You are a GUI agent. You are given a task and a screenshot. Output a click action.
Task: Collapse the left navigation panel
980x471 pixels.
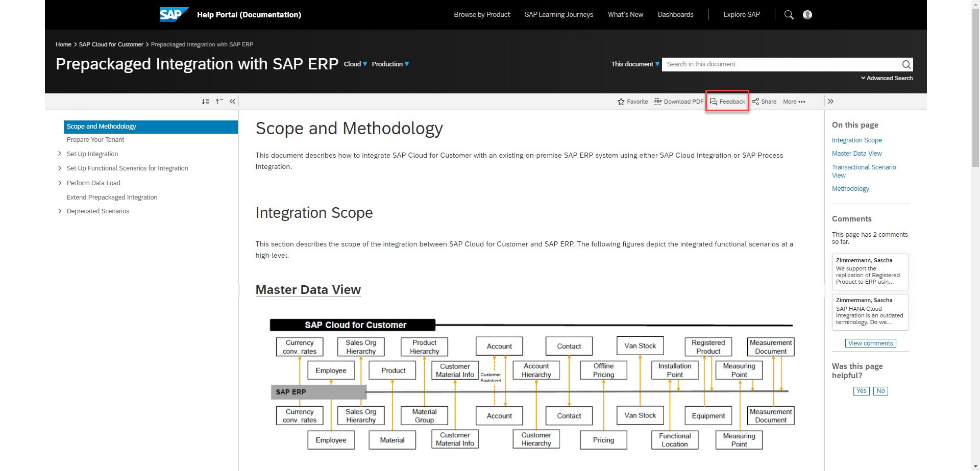[x=232, y=102]
